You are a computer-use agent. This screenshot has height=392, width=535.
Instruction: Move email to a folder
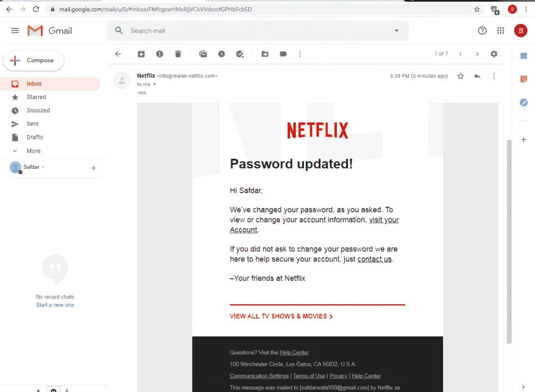coord(265,54)
